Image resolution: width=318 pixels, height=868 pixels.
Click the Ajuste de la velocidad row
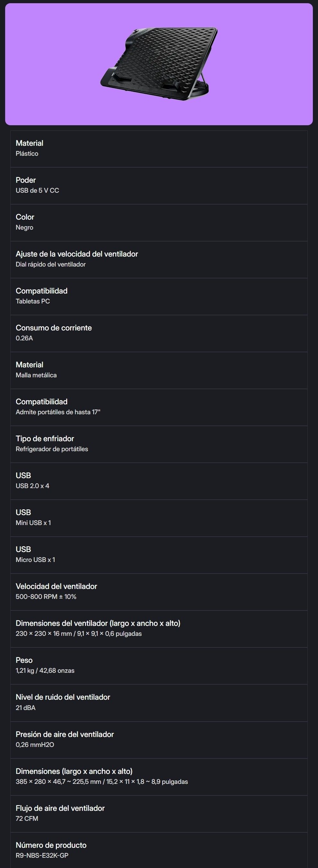[x=159, y=259]
